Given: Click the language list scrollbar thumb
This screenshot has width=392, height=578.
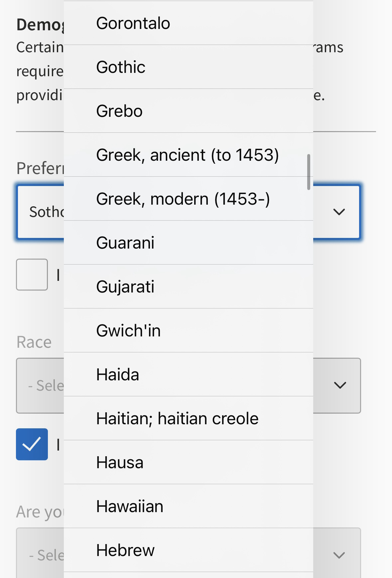Looking at the screenshot, I should (x=309, y=172).
